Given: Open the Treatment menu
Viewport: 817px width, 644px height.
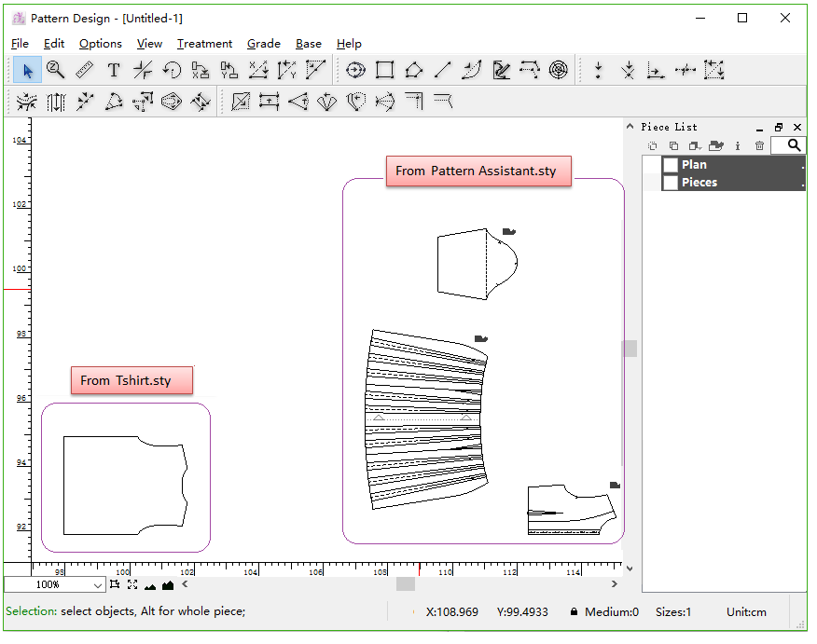Looking at the screenshot, I should (204, 44).
